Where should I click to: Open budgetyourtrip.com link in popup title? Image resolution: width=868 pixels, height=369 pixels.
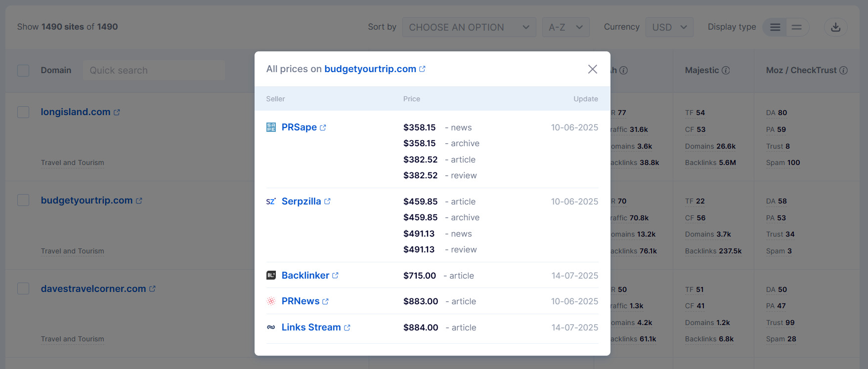tap(370, 69)
